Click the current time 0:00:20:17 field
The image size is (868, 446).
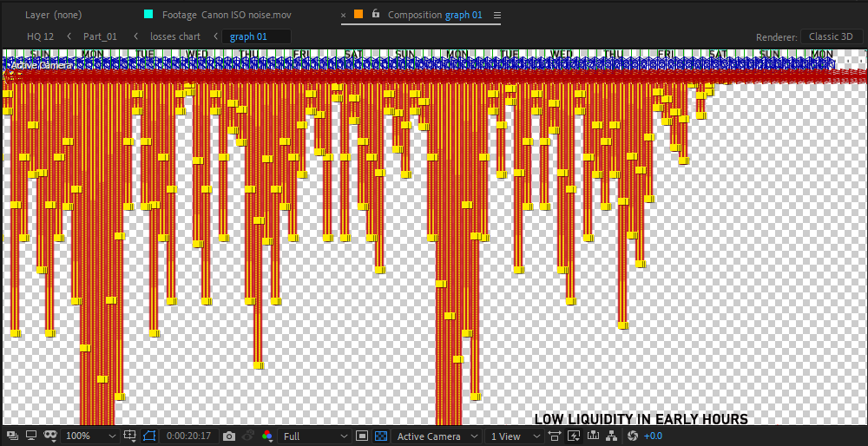coord(188,436)
